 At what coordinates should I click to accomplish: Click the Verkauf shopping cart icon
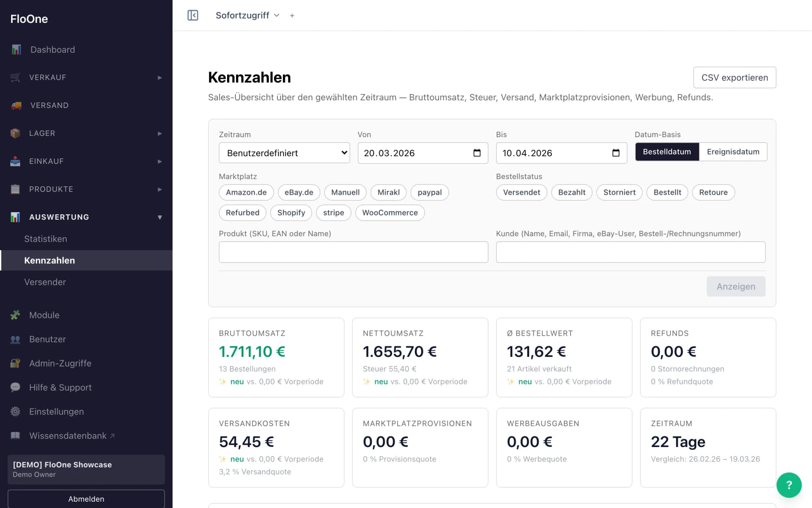pos(15,77)
